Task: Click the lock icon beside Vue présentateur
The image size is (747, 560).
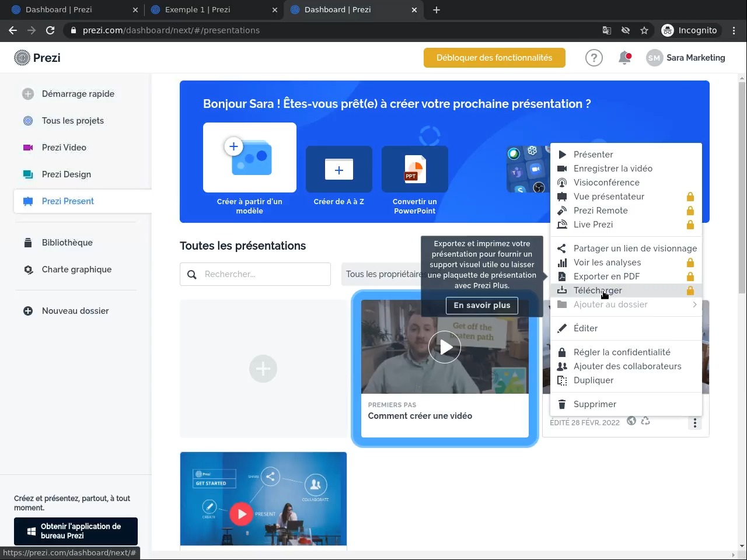Action: 690,197
